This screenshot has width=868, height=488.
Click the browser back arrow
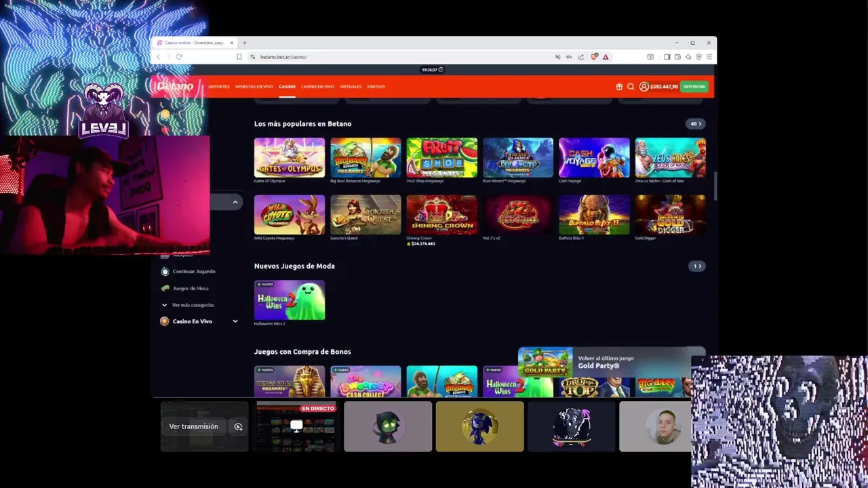point(159,57)
